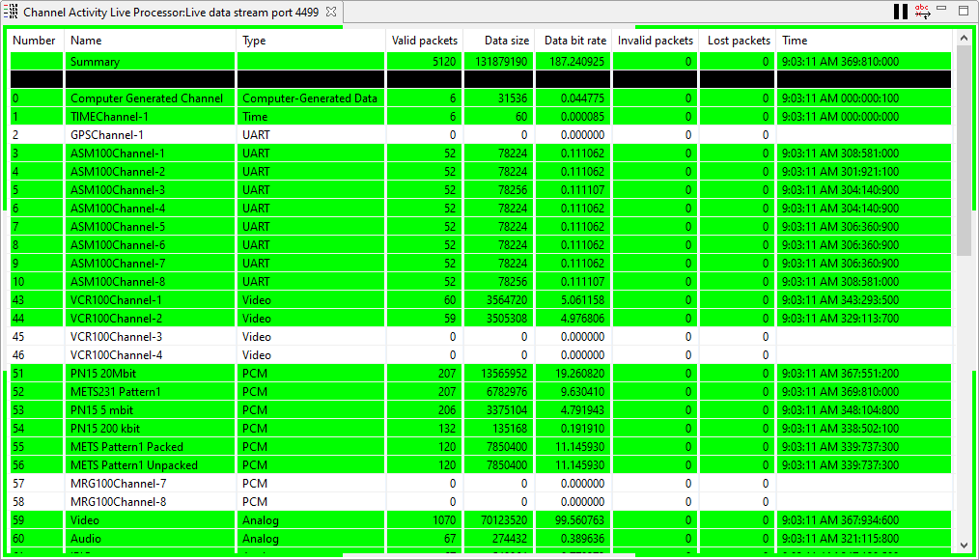
Task: Close the Channel Activity Live Processor tab
Action: [330, 13]
